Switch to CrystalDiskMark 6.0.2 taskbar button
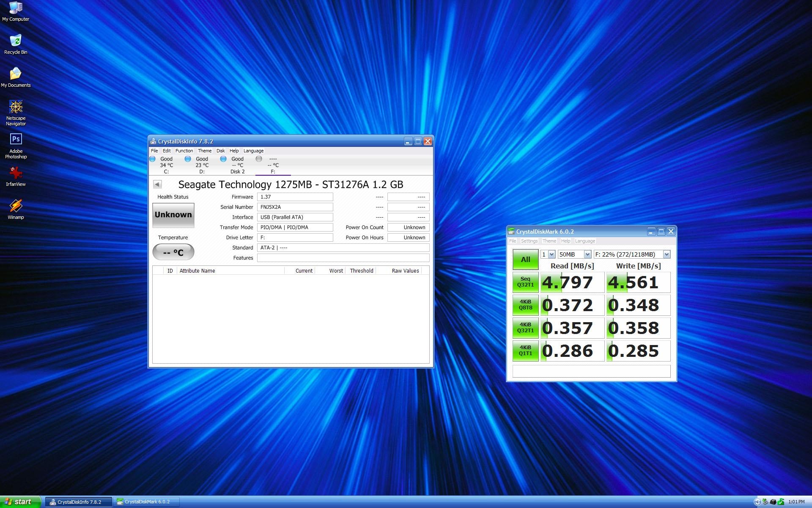Screen dimensions: 812x508 tap(147, 502)
